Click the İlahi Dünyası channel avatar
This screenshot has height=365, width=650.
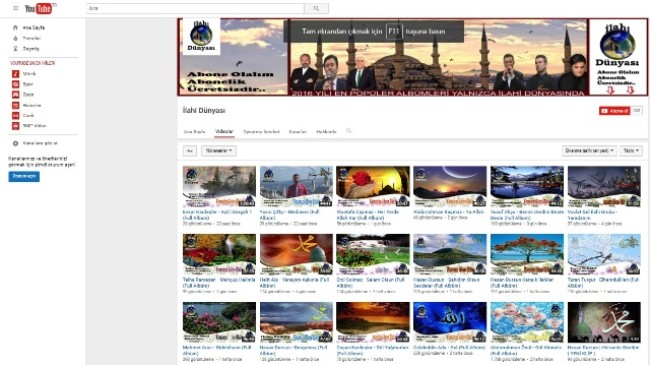click(x=201, y=36)
